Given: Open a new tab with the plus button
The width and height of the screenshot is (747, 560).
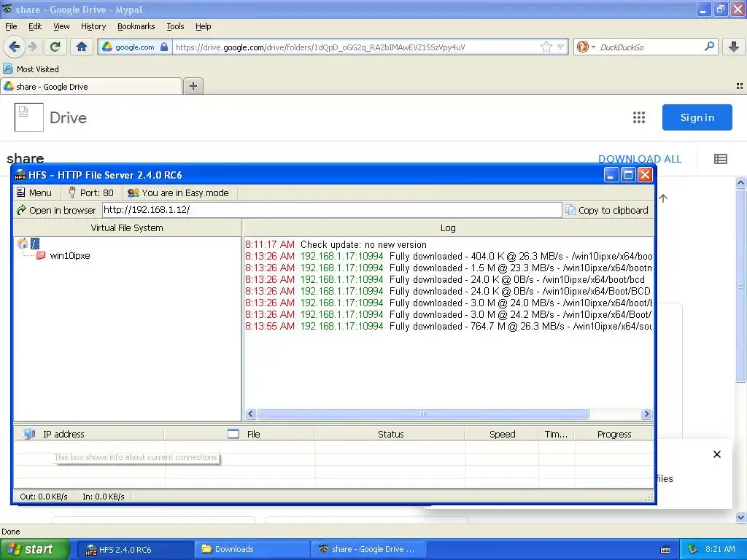Looking at the screenshot, I should [x=193, y=86].
